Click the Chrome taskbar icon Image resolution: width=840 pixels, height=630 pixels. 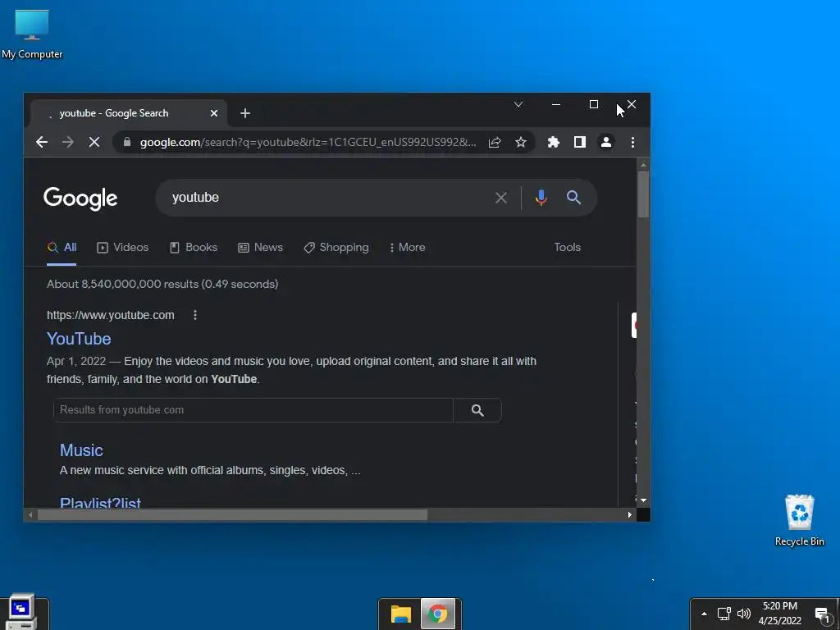coord(438,614)
